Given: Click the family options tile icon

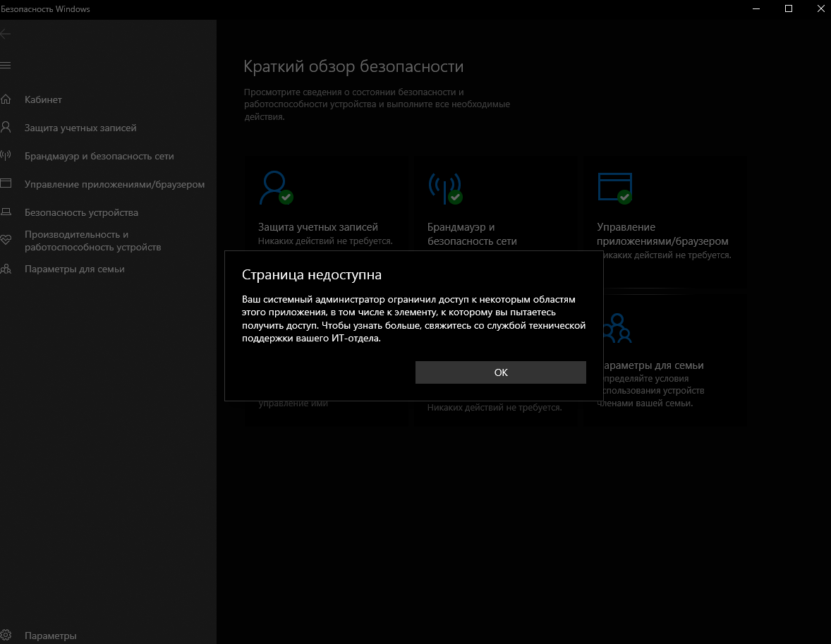Looking at the screenshot, I should [617, 328].
